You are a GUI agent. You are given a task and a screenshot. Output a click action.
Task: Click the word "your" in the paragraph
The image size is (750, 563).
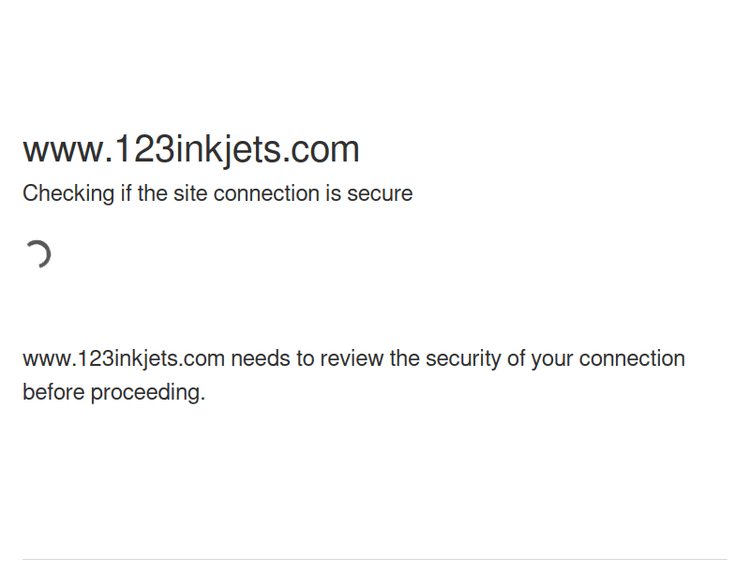point(552,358)
